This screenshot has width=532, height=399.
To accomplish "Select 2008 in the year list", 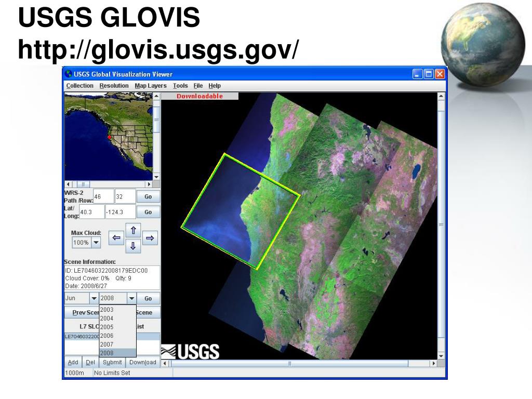I will coord(117,353).
